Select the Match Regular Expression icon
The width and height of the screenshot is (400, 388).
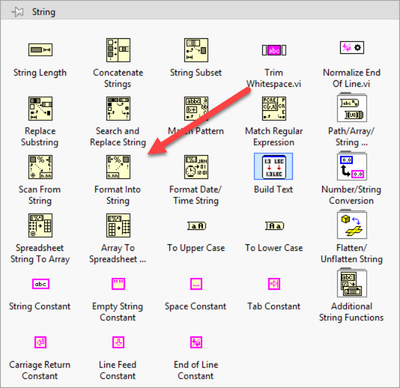pos(274,108)
